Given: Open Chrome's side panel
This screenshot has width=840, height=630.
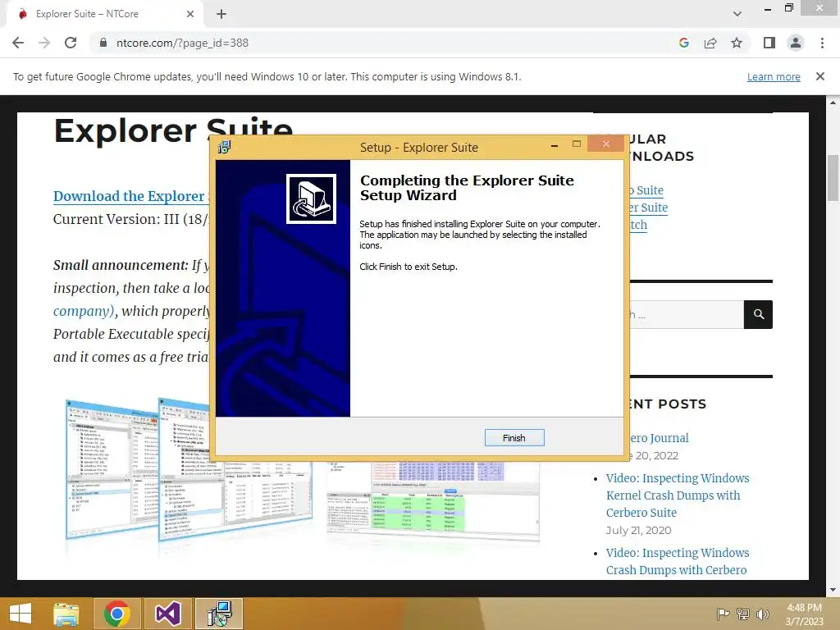Looking at the screenshot, I should 769,43.
